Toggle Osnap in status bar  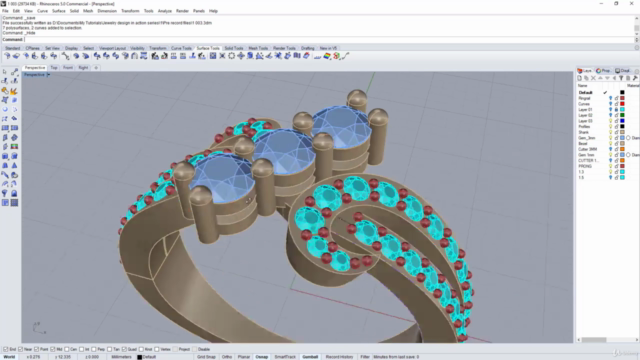262,357
